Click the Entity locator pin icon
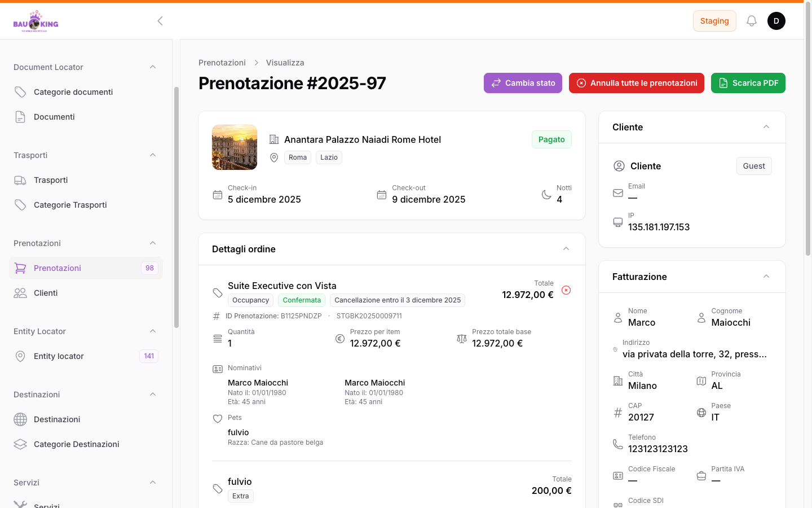Image resolution: width=812 pixels, height=508 pixels. [20, 356]
